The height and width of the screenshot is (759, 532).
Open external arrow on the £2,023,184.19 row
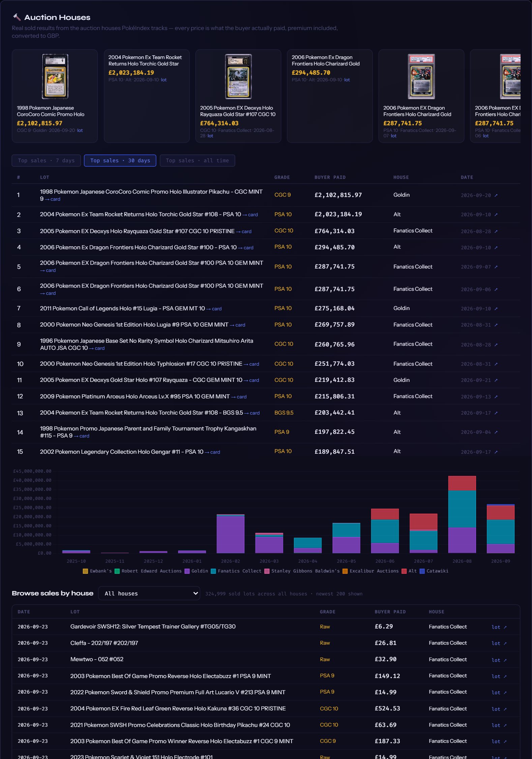496,215
